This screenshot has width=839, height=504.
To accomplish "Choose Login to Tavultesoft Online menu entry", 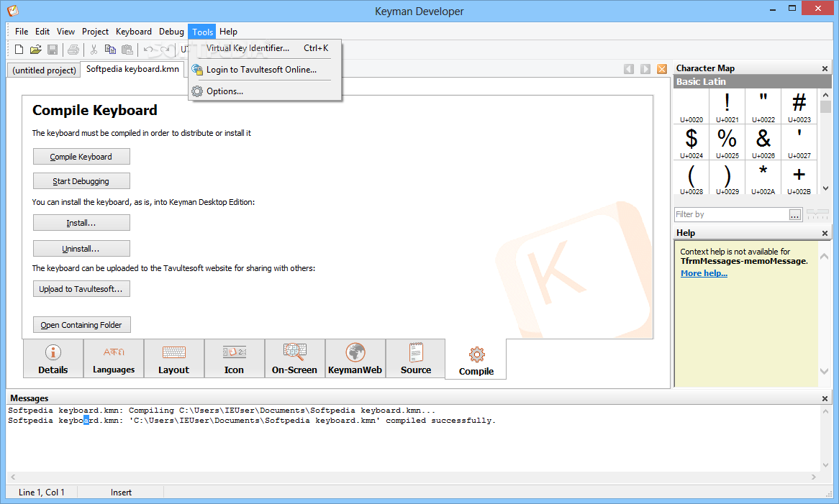I will click(x=265, y=70).
